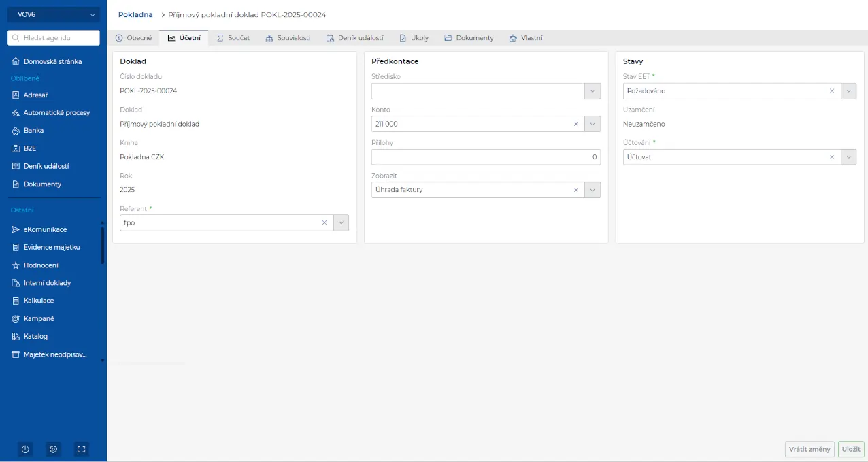Expand the Zobrazit dropdown list

(592, 190)
